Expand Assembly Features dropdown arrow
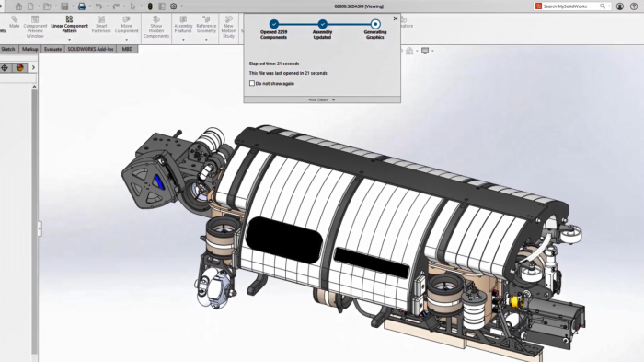Image resolution: width=644 pixels, height=362 pixels. click(183, 40)
